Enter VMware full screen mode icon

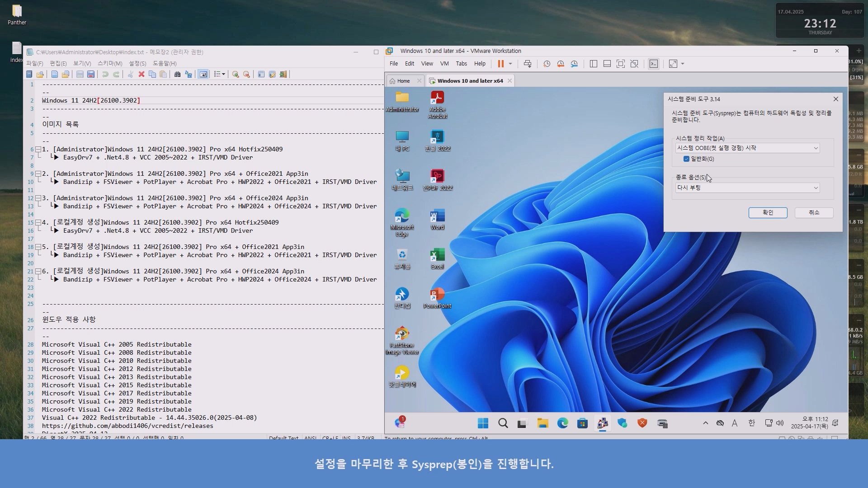[621, 64]
